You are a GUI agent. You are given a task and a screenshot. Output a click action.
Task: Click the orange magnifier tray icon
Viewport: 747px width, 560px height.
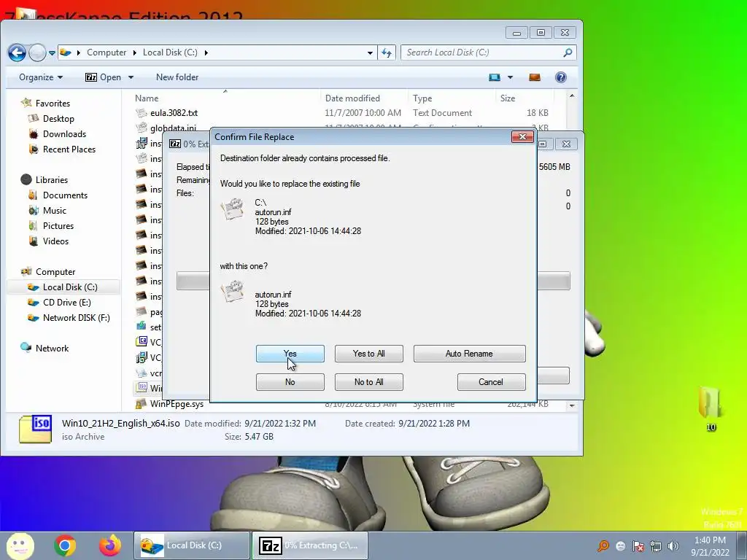coord(603,546)
